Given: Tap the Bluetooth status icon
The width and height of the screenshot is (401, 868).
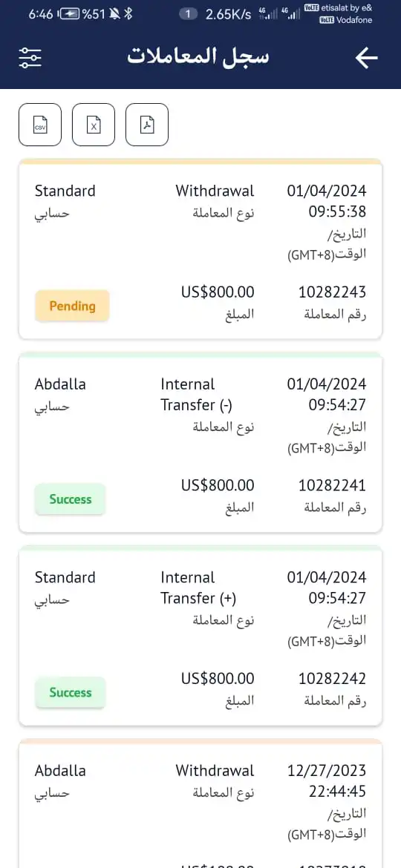Looking at the screenshot, I should (x=128, y=14).
